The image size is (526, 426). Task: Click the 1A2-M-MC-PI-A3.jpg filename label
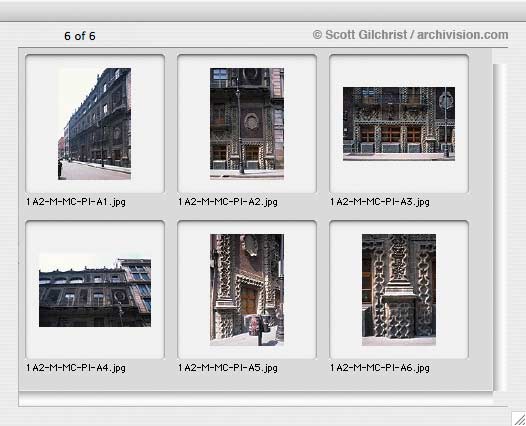click(x=380, y=202)
